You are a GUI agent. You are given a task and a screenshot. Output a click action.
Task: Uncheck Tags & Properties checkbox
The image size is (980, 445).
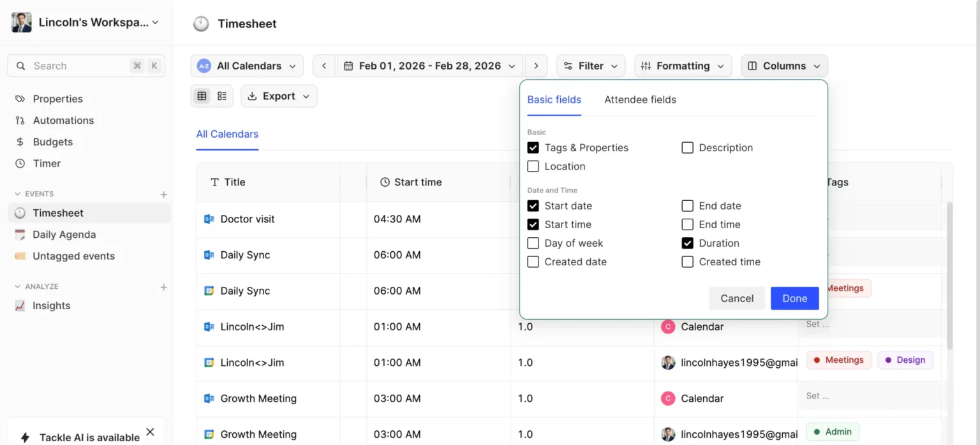pyautogui.click(x=533, y=148)
